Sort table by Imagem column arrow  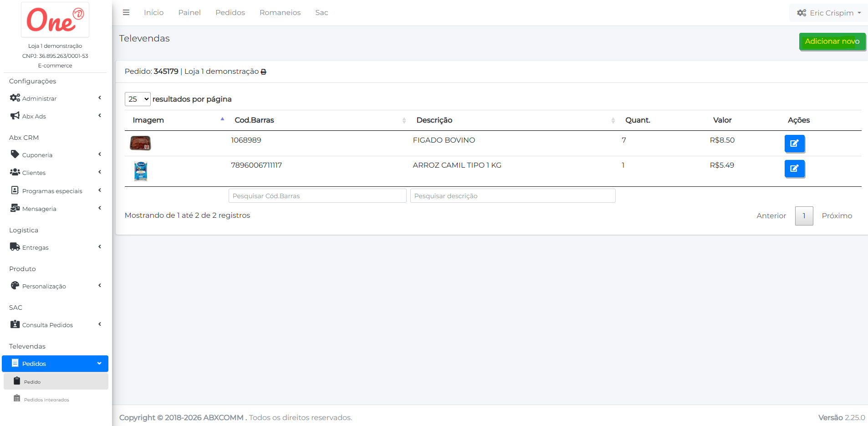(222, 119)
